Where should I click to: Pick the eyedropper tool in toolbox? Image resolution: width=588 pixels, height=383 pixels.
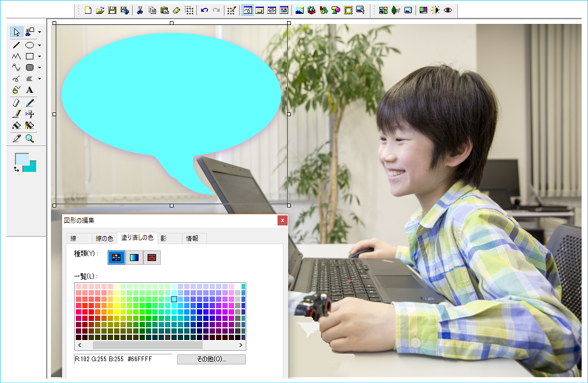(x=16, y=138)
